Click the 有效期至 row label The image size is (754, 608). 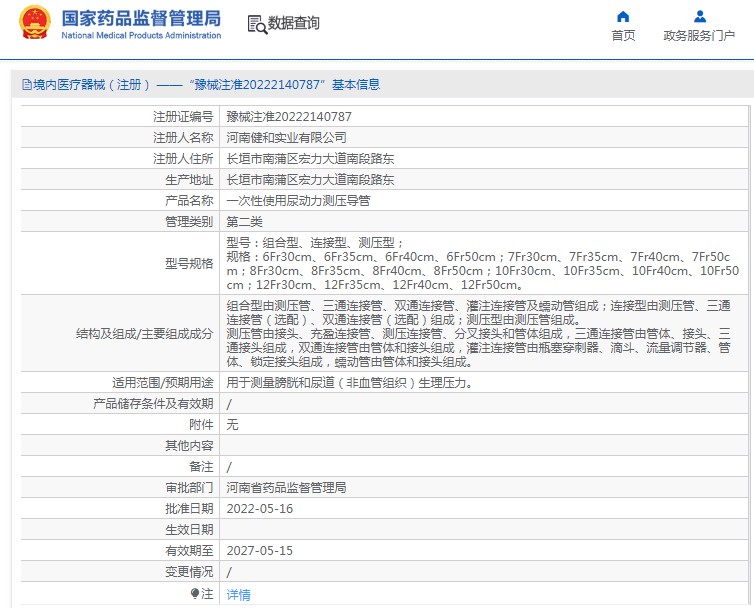tap(189, 551)
